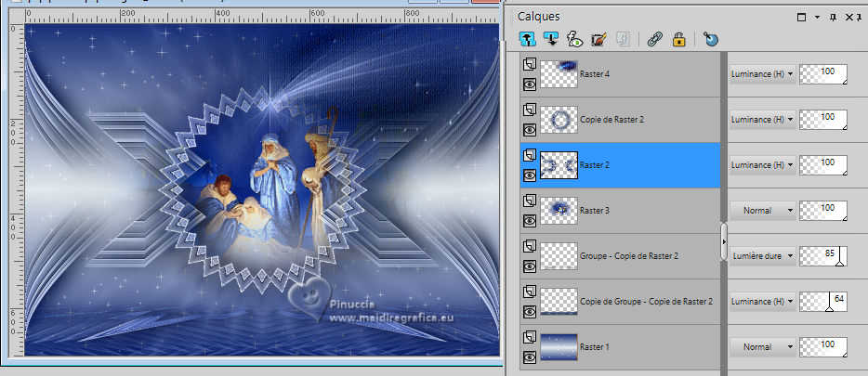
Task: Click the move layer up icon
Action: tap(528, 39)
